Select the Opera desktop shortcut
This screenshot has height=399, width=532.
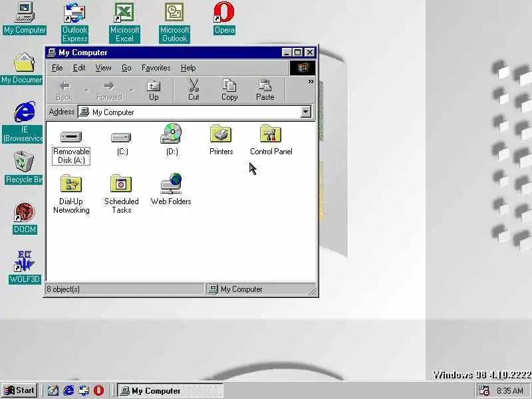pyautogui.click(x=224, y=18)
